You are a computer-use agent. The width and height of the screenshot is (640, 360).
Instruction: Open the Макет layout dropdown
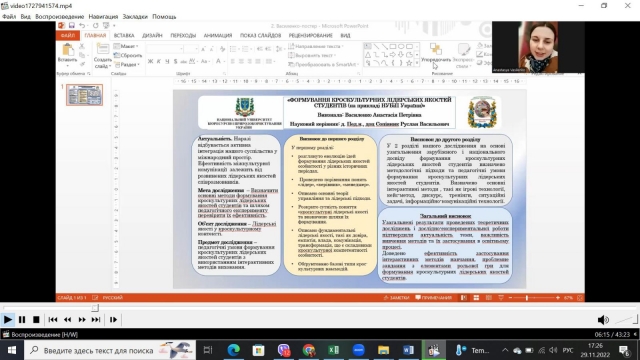click(x=126, y=47)
